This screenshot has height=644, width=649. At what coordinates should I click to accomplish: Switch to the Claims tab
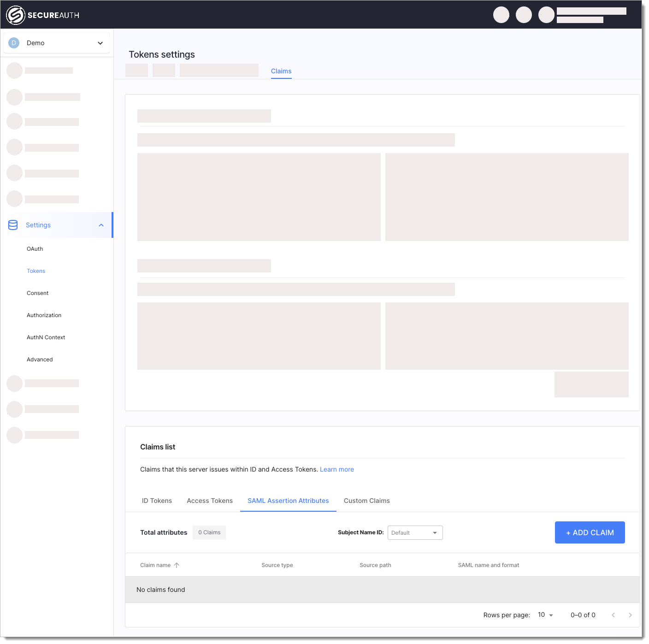point(281,71)
